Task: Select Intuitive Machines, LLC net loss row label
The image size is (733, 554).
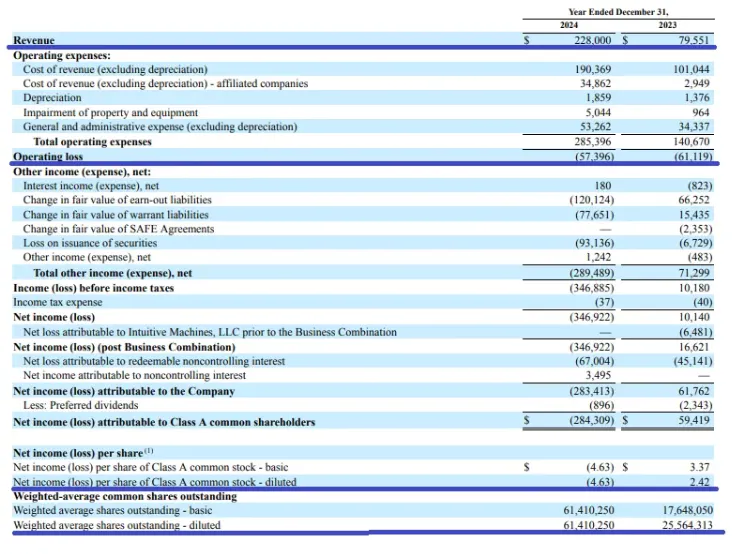Action: coord(210,332)
